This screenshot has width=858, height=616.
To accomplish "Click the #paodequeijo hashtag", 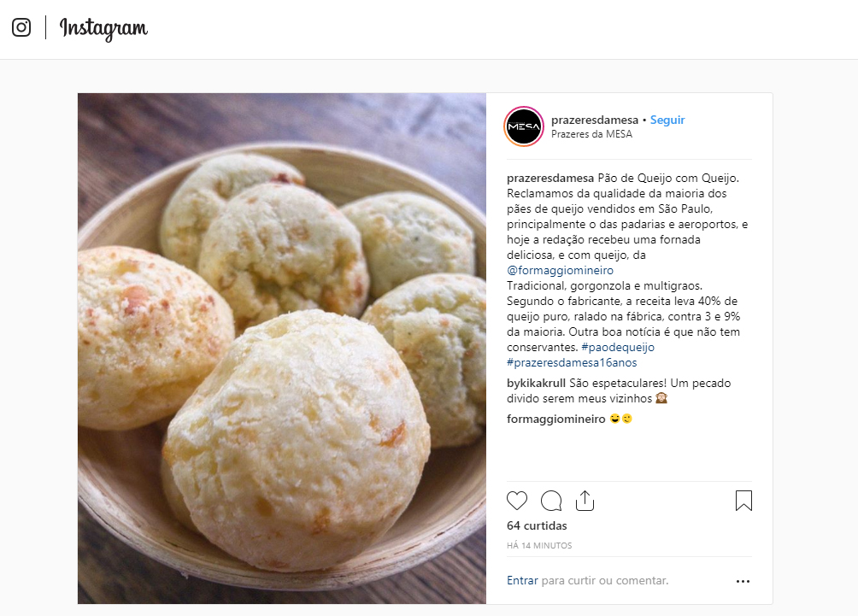I will [618, 347].
